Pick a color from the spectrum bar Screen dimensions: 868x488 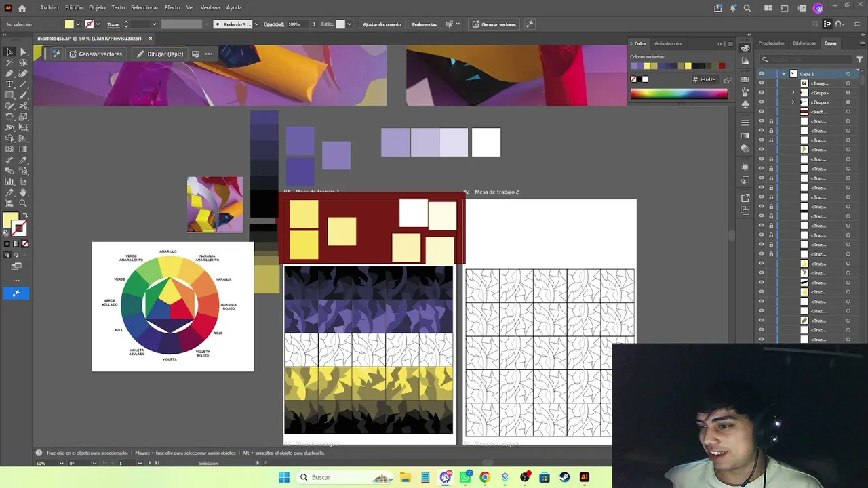(x=679, y=94)
